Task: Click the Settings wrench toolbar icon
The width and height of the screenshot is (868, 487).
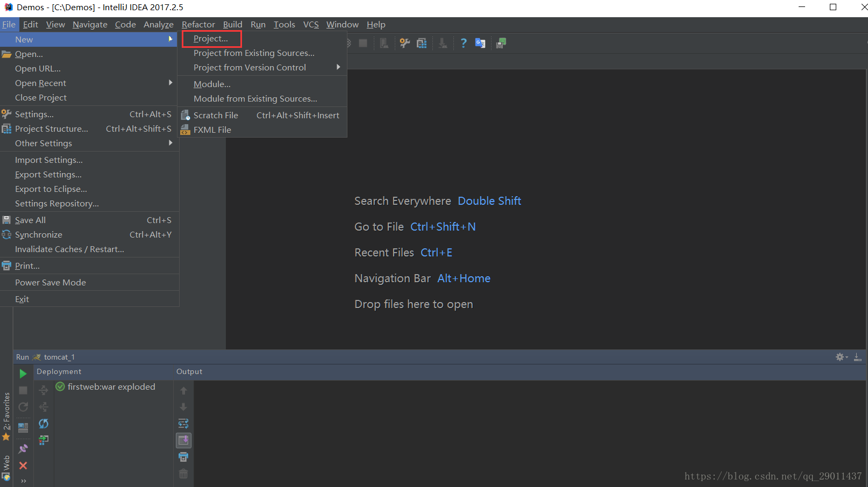Action: [404, 43]
